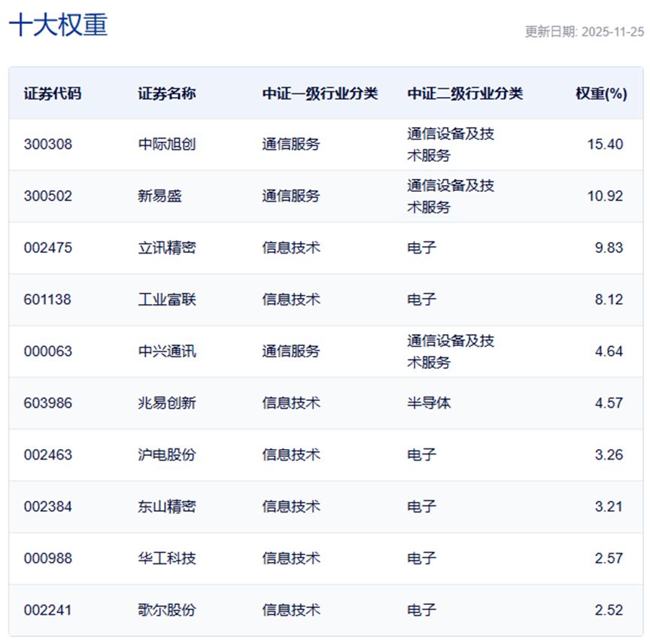650x644 pixels.
Task: Open the 中兴通讯 row name
Action: pyautogui.click(x=167, y=351)
